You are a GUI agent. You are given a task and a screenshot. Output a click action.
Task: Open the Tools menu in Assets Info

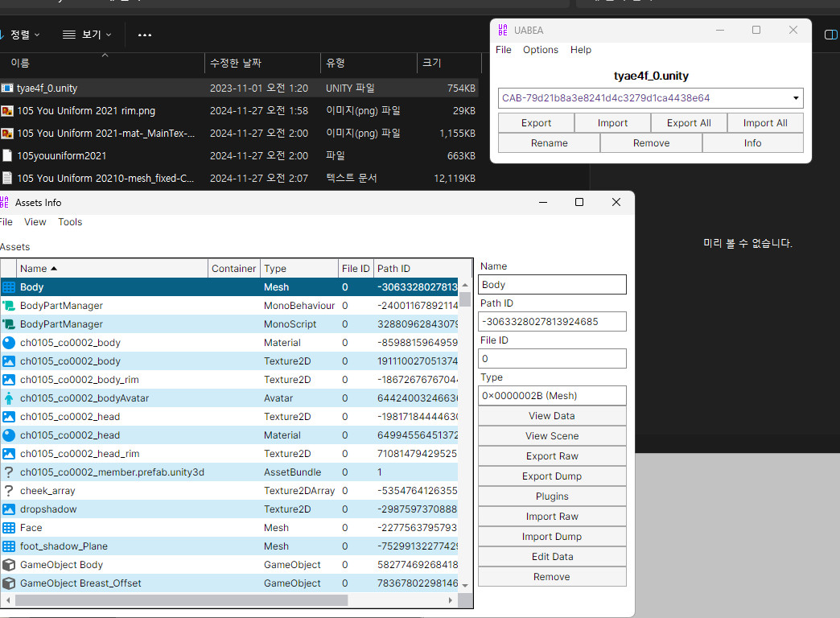pos(70,222)
